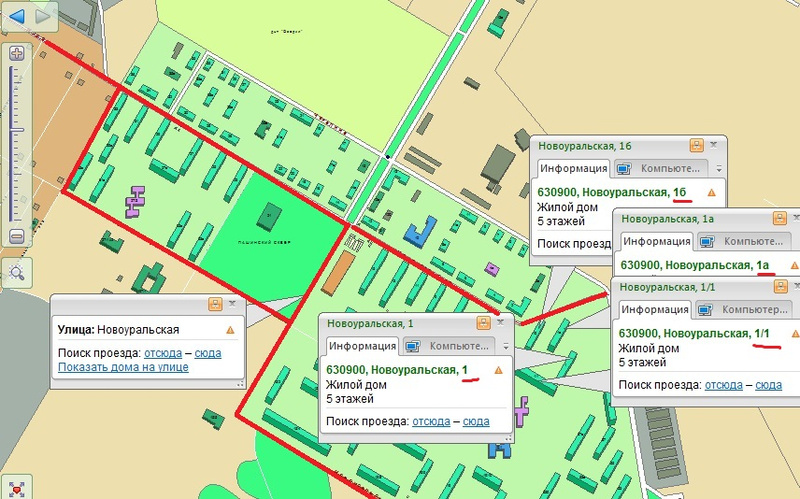
Task: Click title 'Новоуральская, 1а' of popup
Action: click(667, 219)
